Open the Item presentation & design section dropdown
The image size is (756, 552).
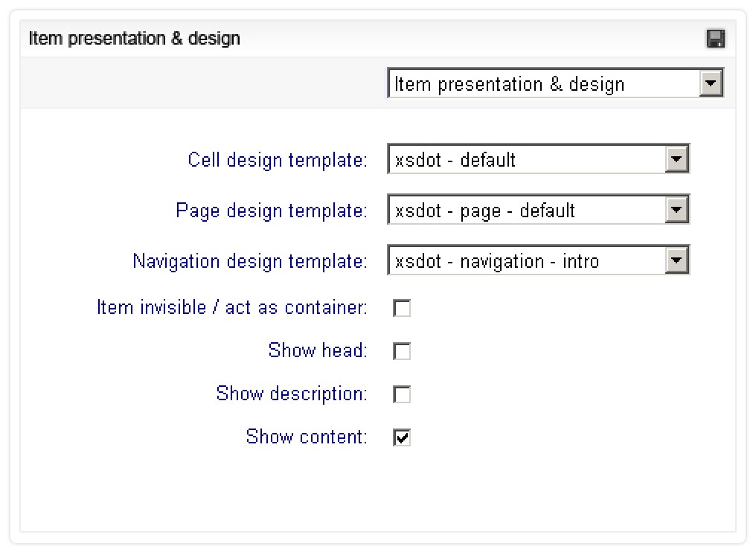(545, 84)
